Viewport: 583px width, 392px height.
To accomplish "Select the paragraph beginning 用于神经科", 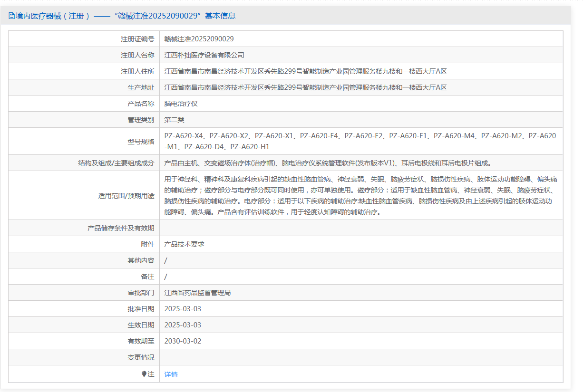I will (361, 195).
